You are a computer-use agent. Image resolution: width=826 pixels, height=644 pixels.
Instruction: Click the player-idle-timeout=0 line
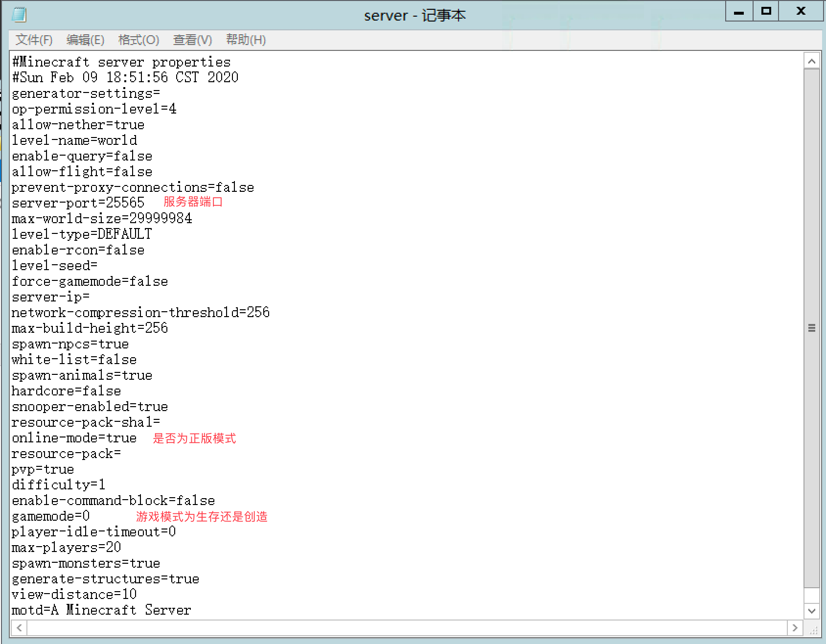pos(94,532)
